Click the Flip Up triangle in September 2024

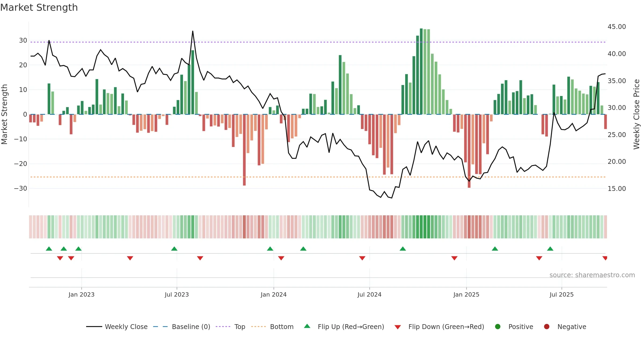click(x=403, y=249)
